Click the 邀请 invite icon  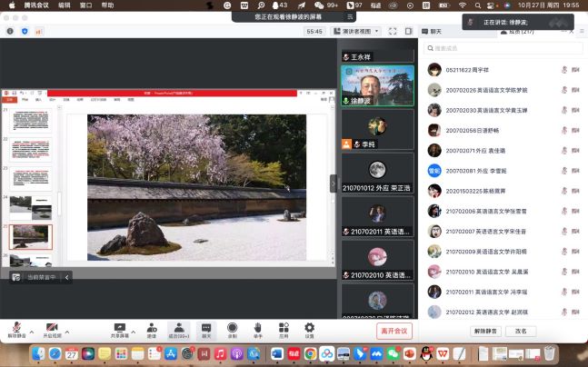tap(151, 327)
